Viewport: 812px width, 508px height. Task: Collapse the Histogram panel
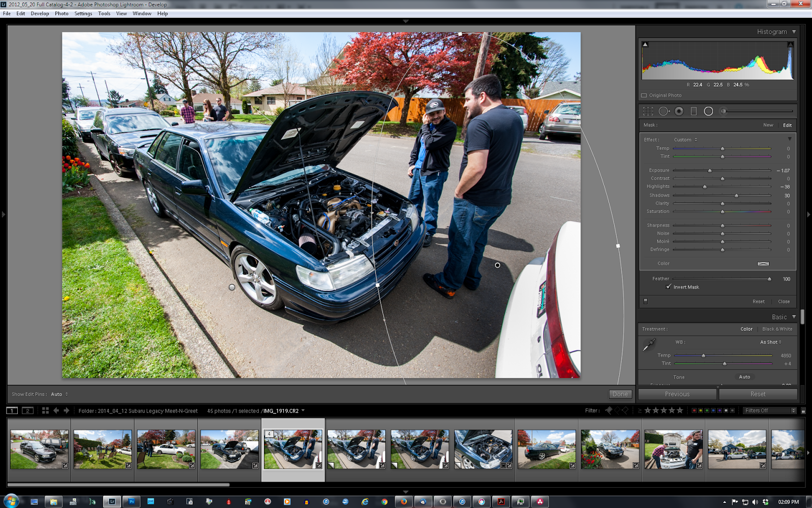tap(794, 31)
